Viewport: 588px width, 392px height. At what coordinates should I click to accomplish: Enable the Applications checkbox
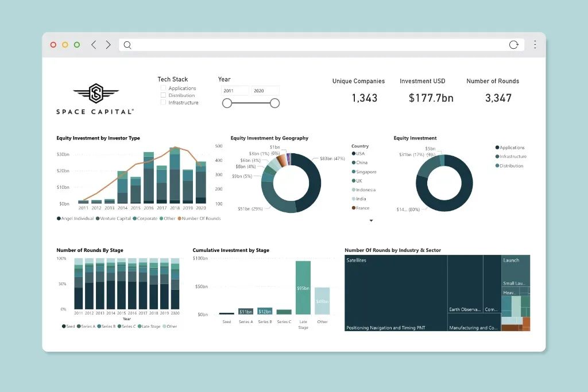click(163, 88)
